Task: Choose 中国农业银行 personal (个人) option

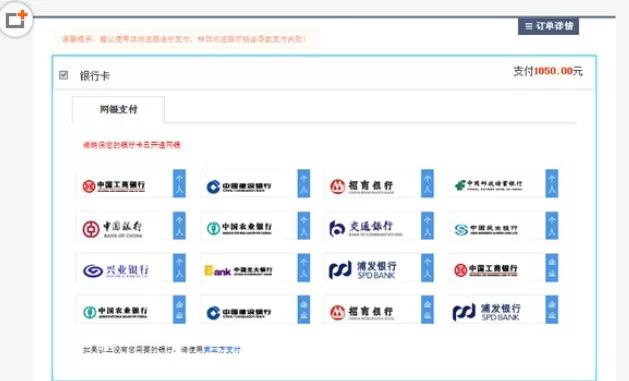Action: coord(255,226)
